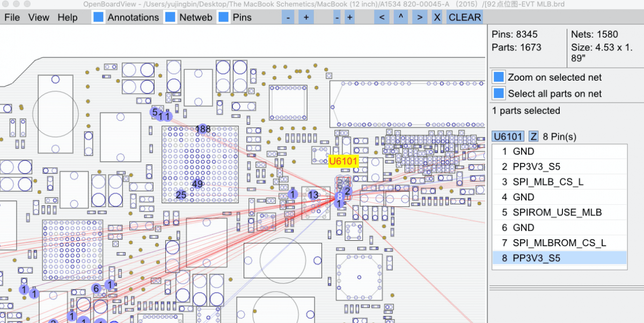Click the 25 pin marker on the BGA chip
Screen dimensions: 644x323
coord(181,195)
